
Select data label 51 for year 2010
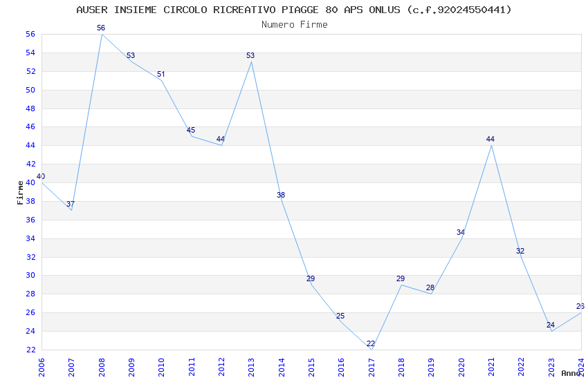(161, 74)
